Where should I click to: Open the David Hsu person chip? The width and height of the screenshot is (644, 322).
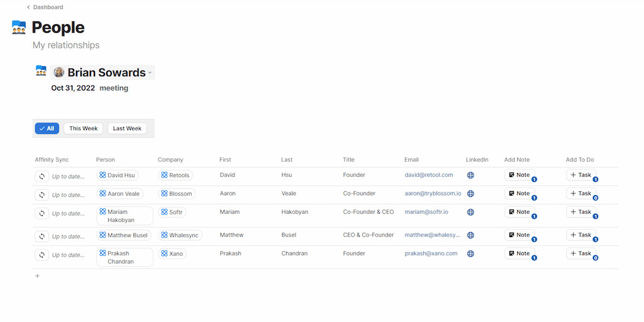click(118, 175)
